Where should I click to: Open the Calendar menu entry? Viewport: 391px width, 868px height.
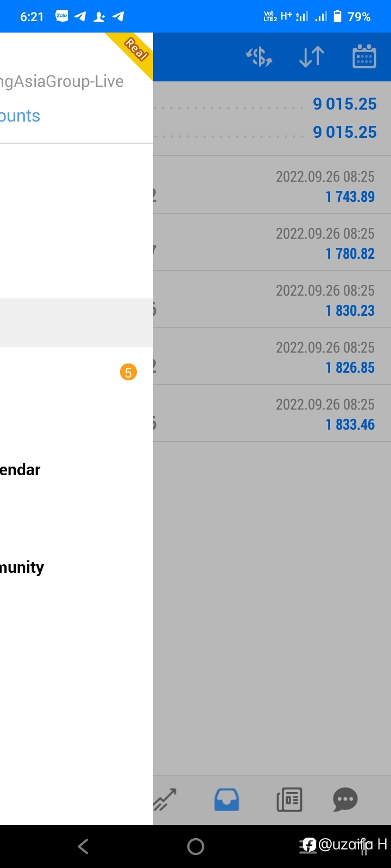point(20,470)
